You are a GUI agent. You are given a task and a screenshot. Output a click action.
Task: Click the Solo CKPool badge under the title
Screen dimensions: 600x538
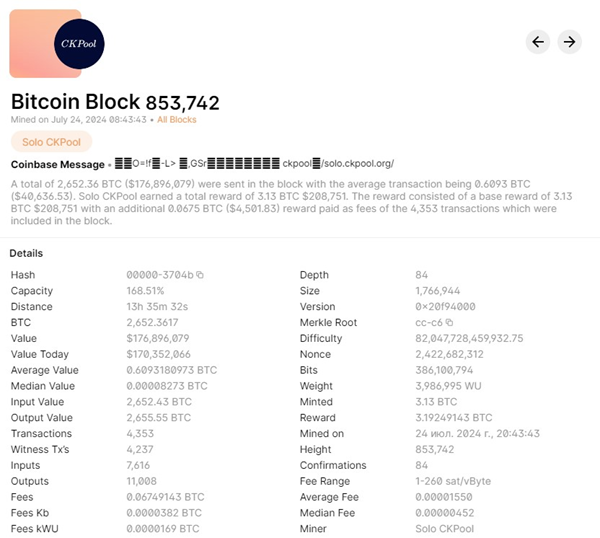[x=51, y=142]
